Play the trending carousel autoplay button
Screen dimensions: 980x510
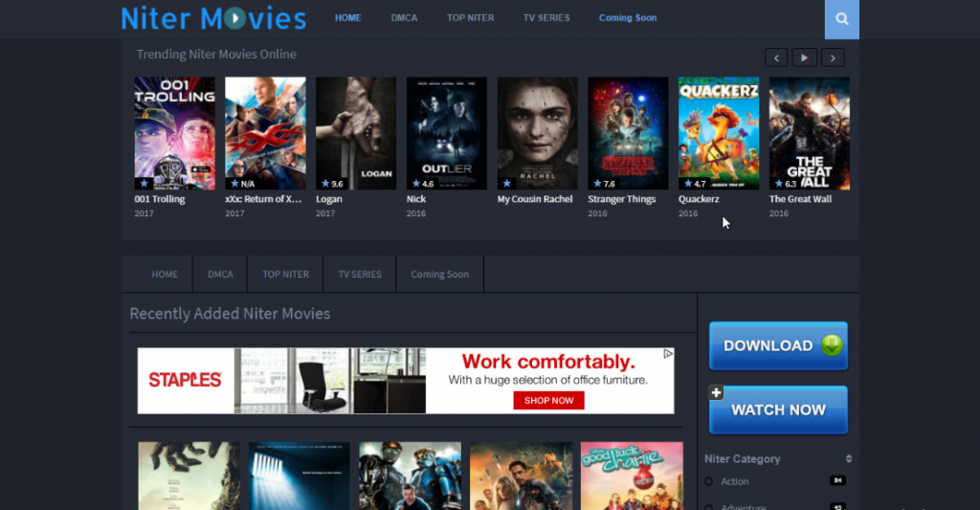[x=804, y=57]
